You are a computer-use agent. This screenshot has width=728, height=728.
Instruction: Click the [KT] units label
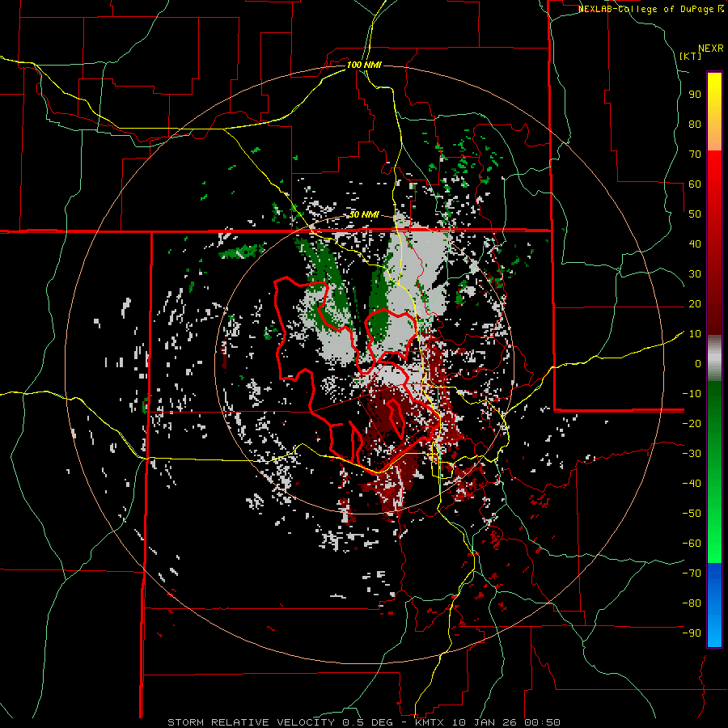point(691,56)
